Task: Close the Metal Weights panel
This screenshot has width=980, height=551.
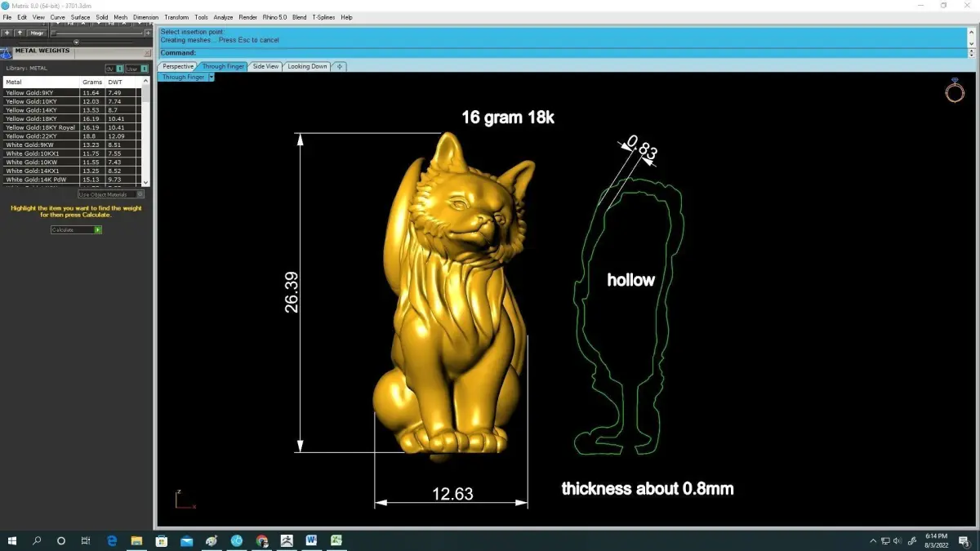Action: tap(147, 52)
